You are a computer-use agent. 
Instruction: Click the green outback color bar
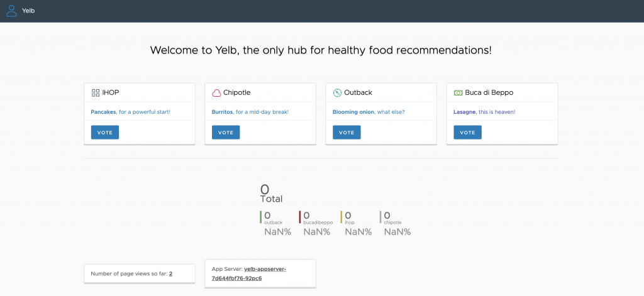click(260, 217)
